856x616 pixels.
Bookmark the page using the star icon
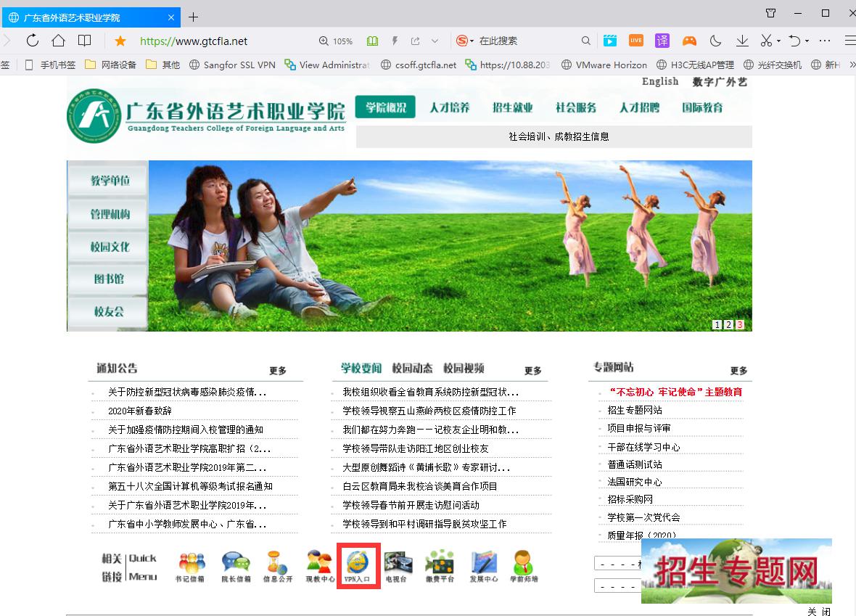[x=120, y=41]
